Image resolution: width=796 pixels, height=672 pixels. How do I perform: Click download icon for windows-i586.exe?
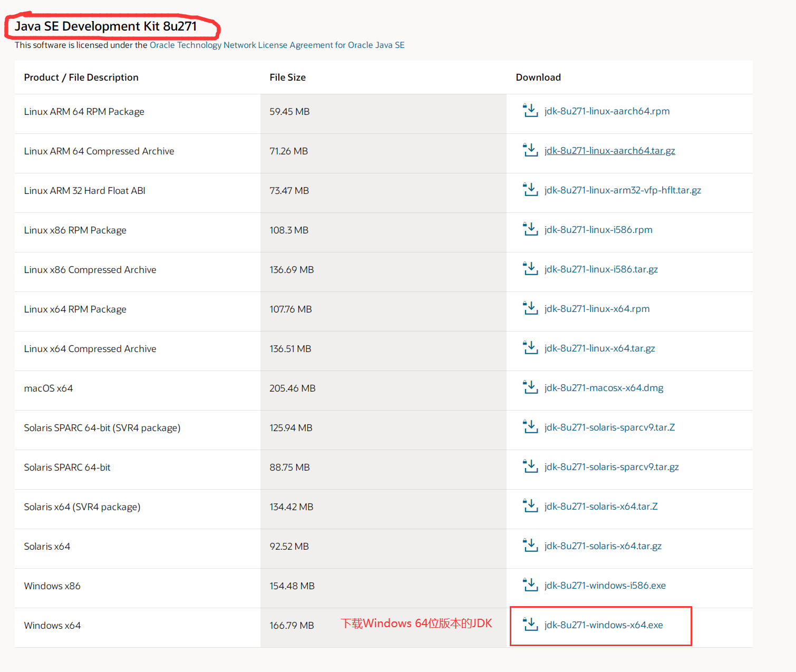pos(530,585)
